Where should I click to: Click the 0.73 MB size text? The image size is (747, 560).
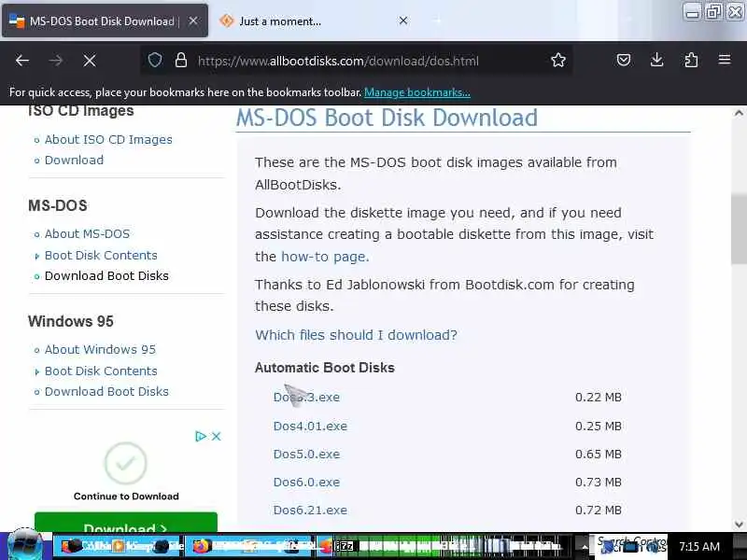(x=598, y=483)
